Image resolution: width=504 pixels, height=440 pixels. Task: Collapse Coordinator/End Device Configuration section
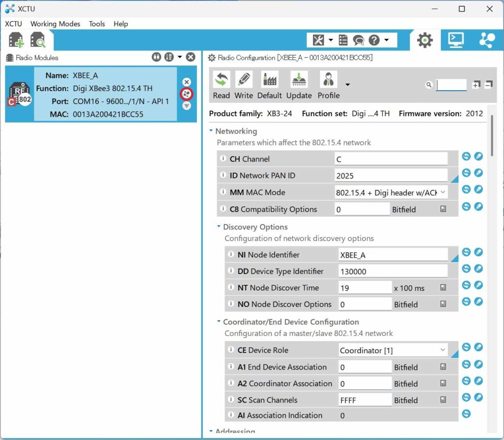click(219, 322)
